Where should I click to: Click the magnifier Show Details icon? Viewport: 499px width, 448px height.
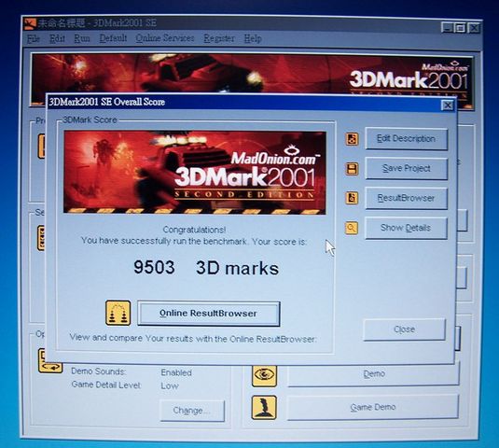point(352,228)
